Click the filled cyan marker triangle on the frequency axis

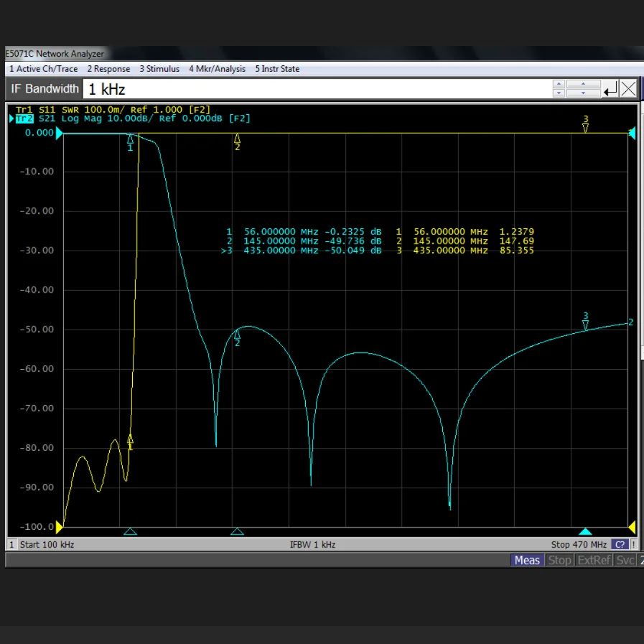click(585, 531)
